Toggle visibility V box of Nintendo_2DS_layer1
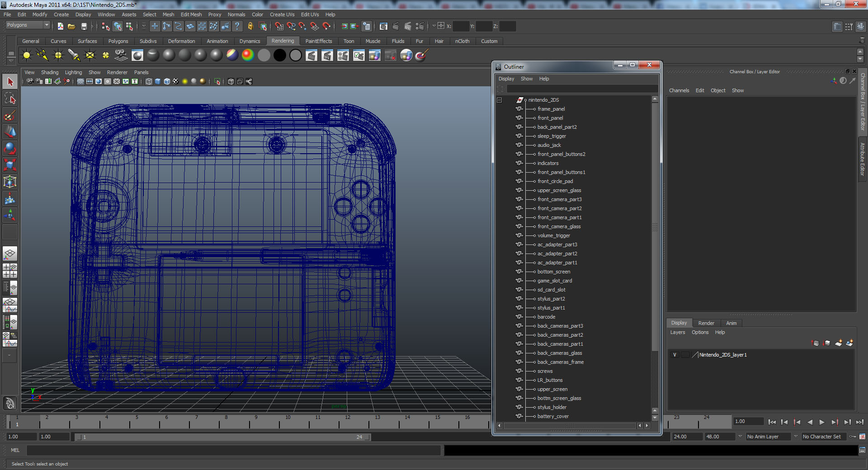The height and width of the screenshot is (470, 868). 675,355
